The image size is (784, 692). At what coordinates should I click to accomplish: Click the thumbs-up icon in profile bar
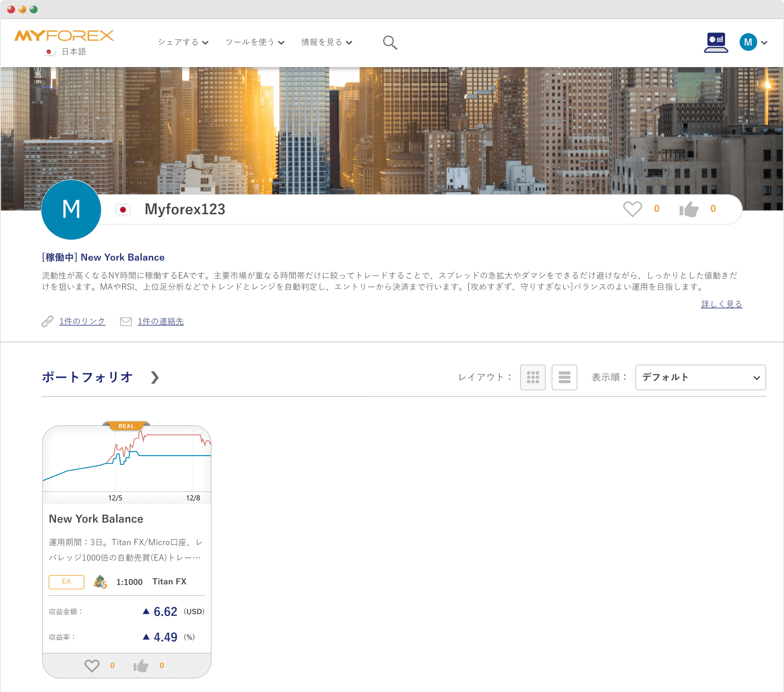click(689, 209)
